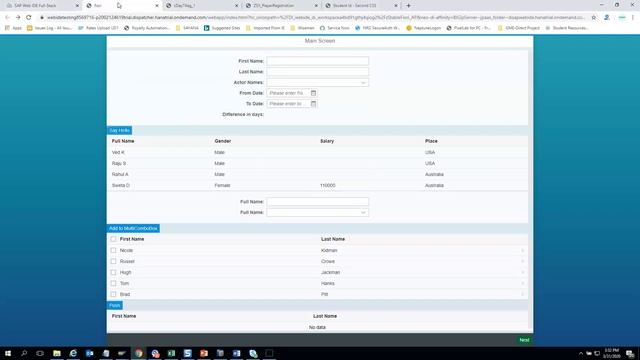This screenshot has height=360, width=640.
Task: Click the site lock icon in address bar
Action: (41, 18)
